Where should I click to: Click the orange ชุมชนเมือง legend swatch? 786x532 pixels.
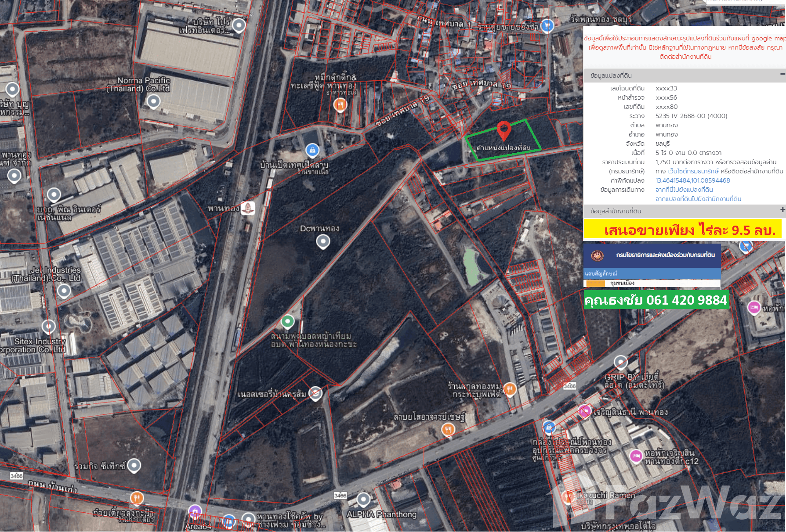point(595,284)
